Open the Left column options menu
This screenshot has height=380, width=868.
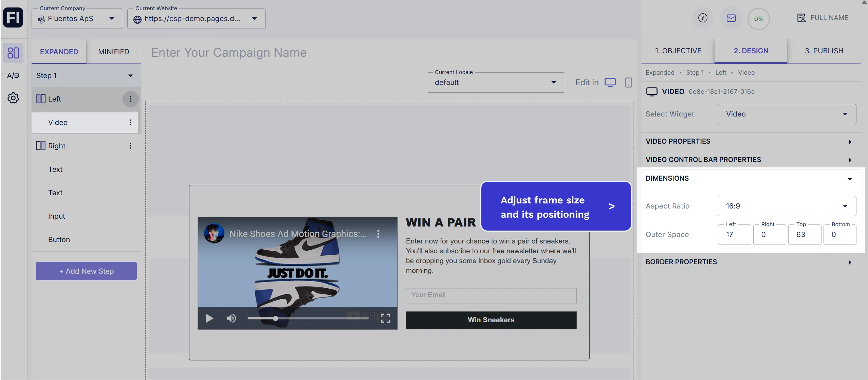pos(130,99)
